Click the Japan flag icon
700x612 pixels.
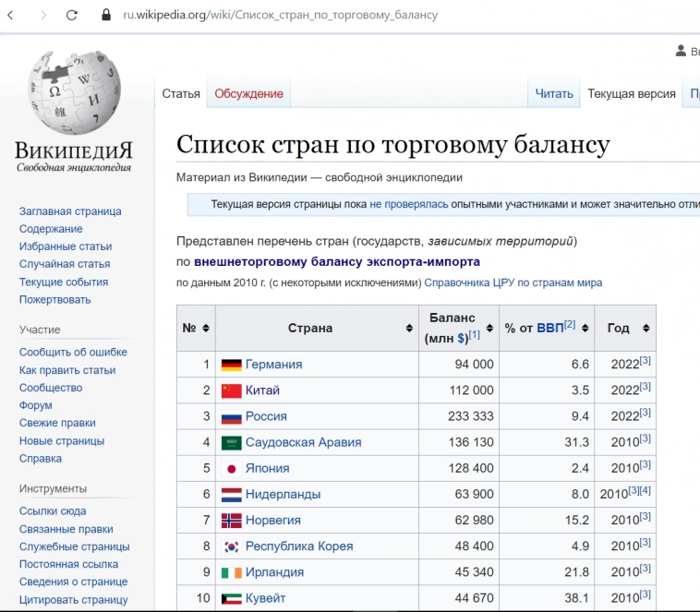tap(231, 469)
